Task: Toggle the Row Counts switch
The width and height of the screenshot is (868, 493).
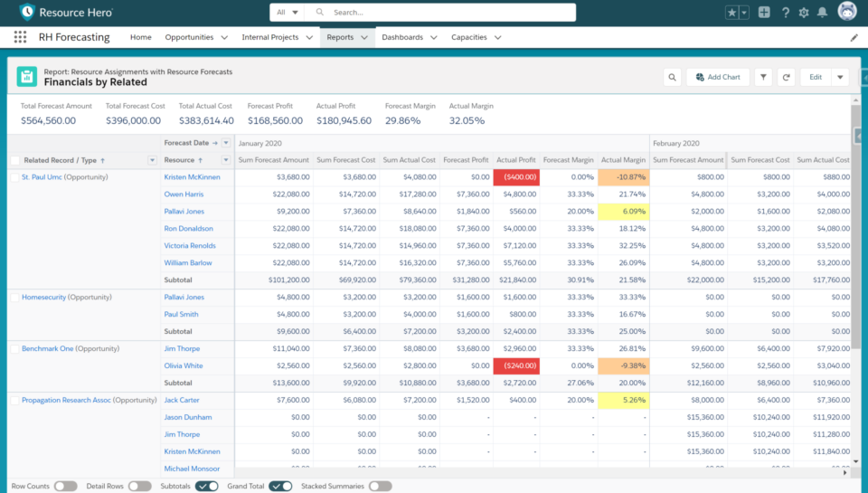Action: point(65,486)
